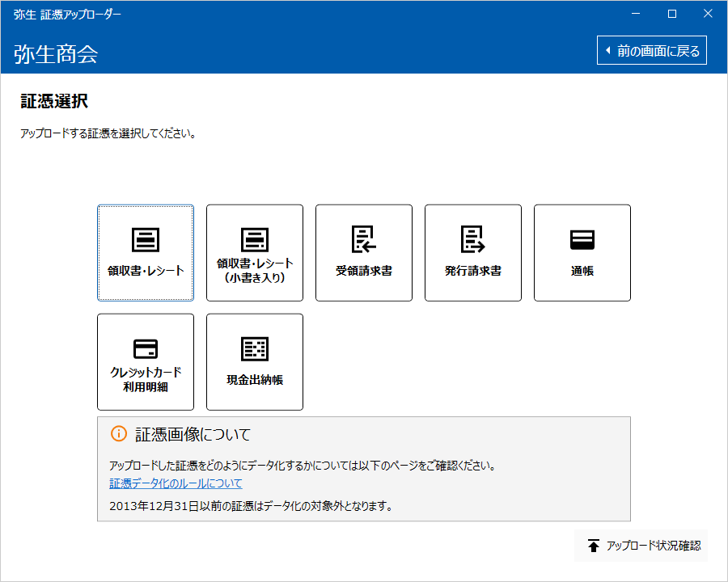728x582 pixels.
Task: Click the back arrow on 前の画面に戻る
Action: (607, 50)
